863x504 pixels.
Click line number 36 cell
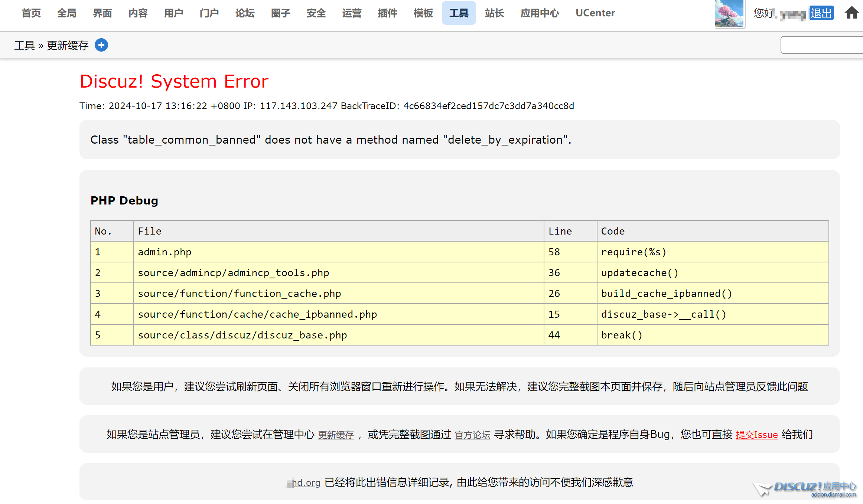[x=570, y=273]
